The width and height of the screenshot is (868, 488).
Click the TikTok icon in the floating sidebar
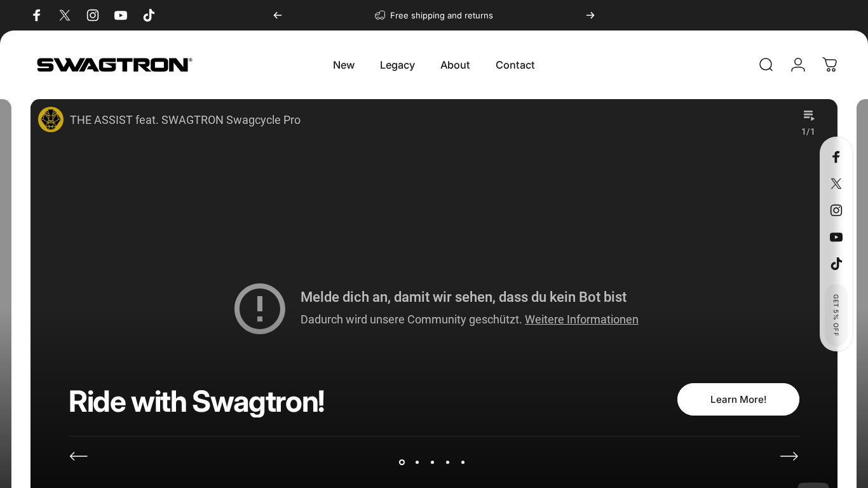tap(836, 264)
